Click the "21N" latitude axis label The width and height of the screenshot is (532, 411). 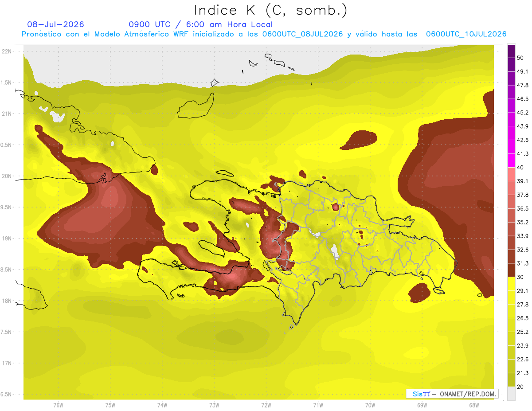[7, 114]
